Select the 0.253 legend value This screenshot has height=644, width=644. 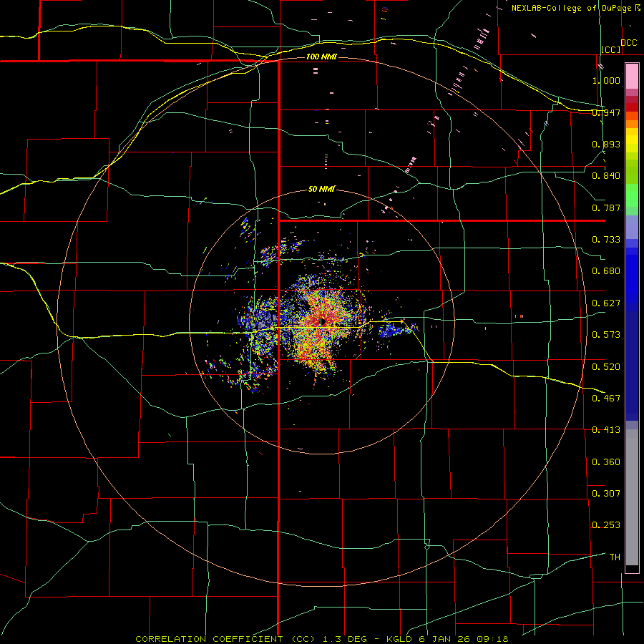tap(606, 525)
